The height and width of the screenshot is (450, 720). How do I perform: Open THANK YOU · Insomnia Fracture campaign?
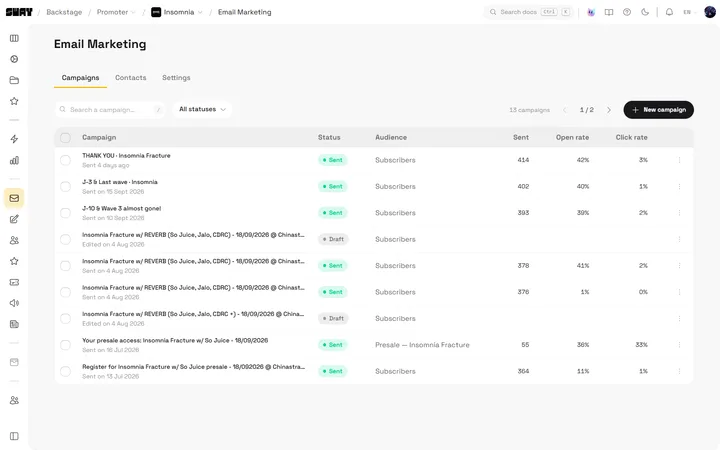[x=126, y=156]
